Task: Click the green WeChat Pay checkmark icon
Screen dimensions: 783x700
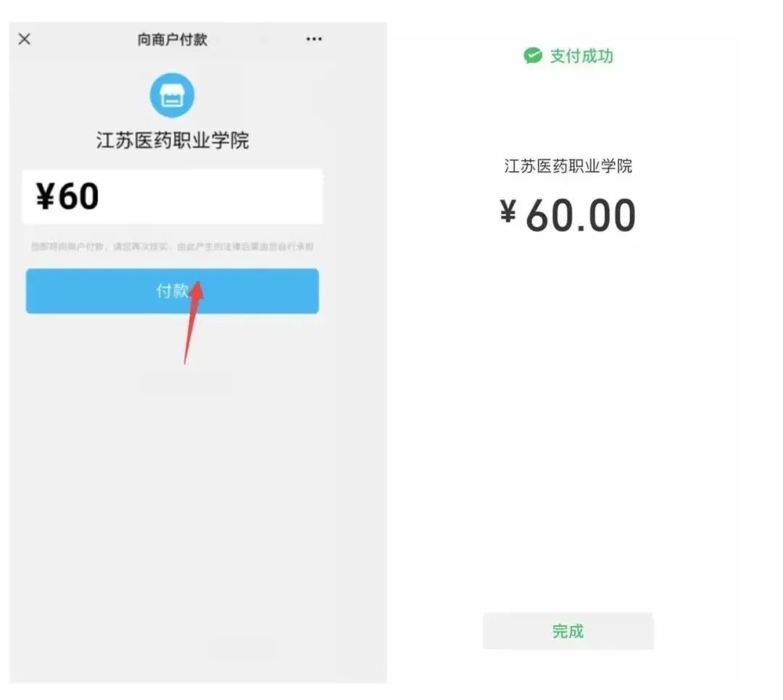Action: 533,55
